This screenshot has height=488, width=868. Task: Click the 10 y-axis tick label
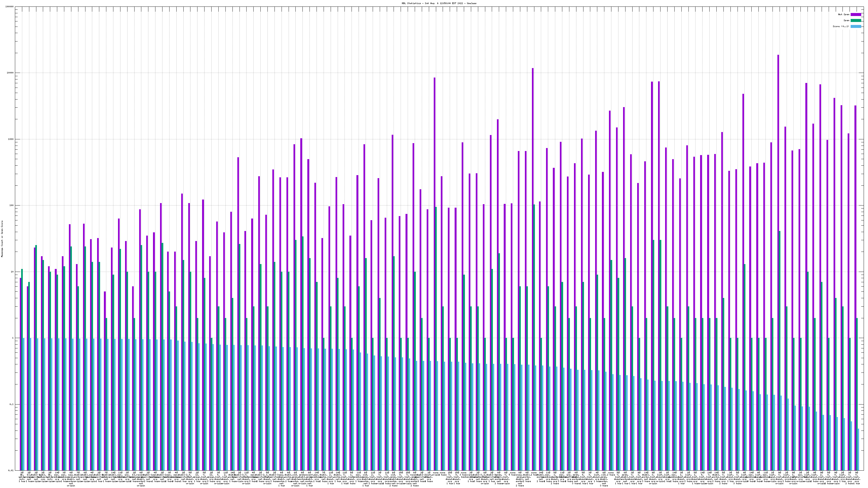[x=12, y=272]
